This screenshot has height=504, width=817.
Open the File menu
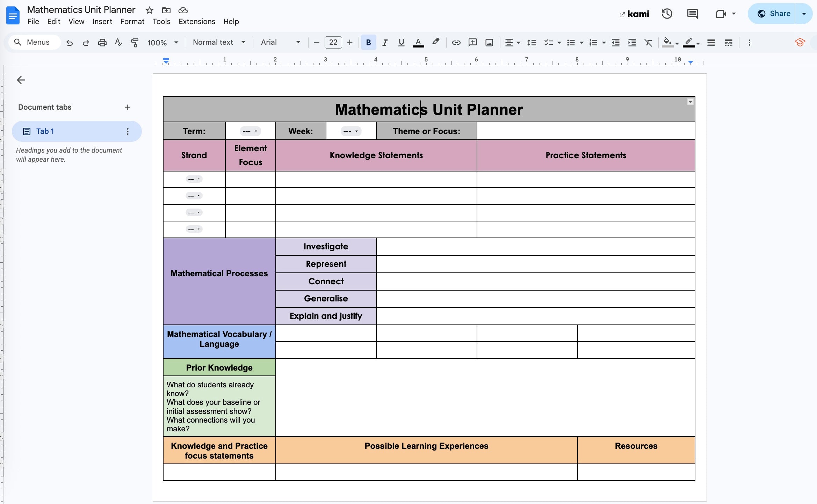(33, 22)
